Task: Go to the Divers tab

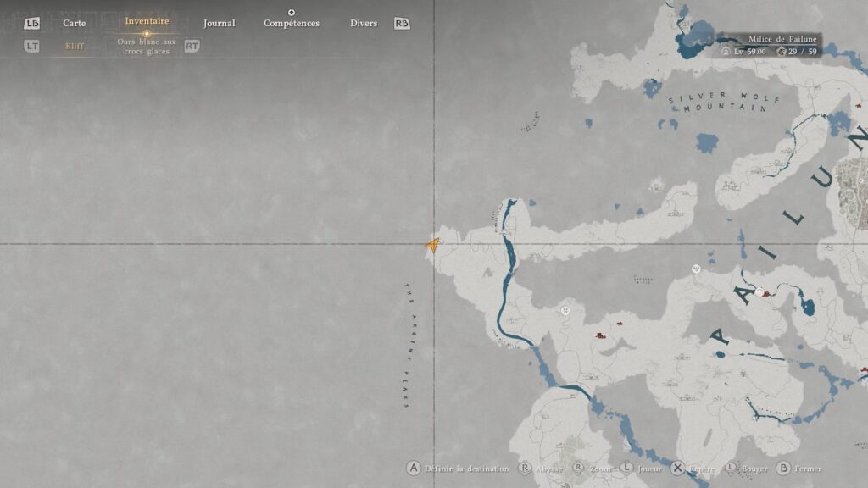Action: [364, 23]
